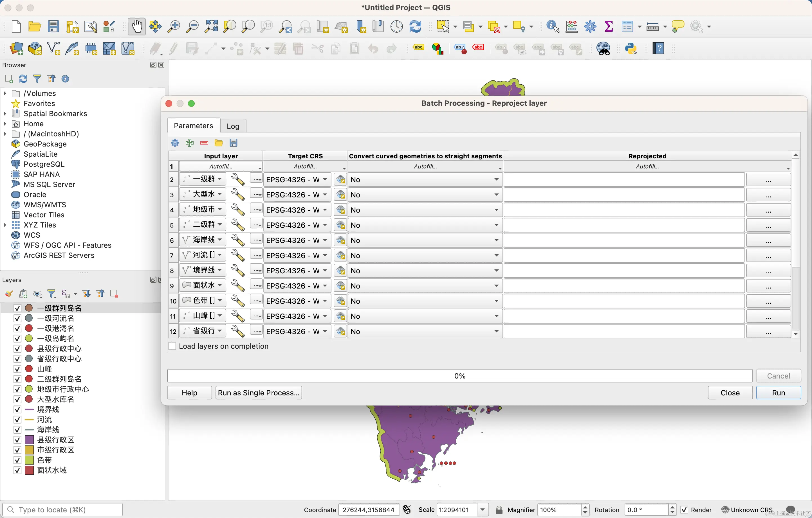Click the Run button
Viewport: 812px width, 518px height.
[778, 393]
